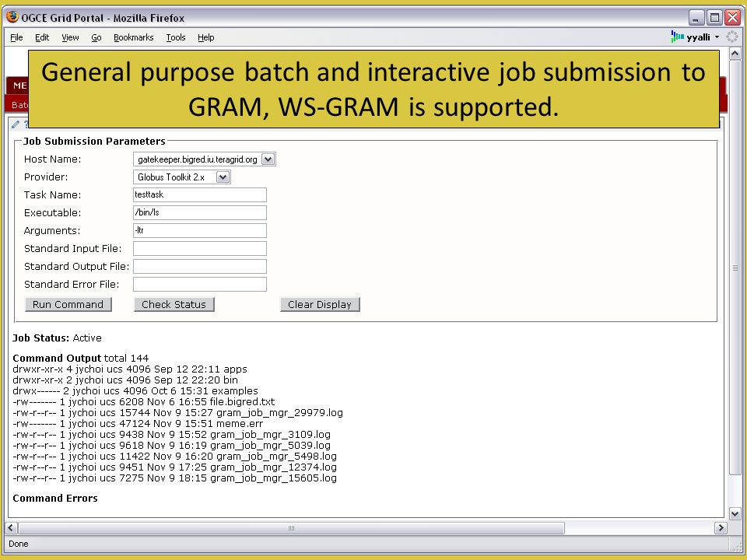
Task: Click the 'Host Name:' label
Action: tap(53, 159)
